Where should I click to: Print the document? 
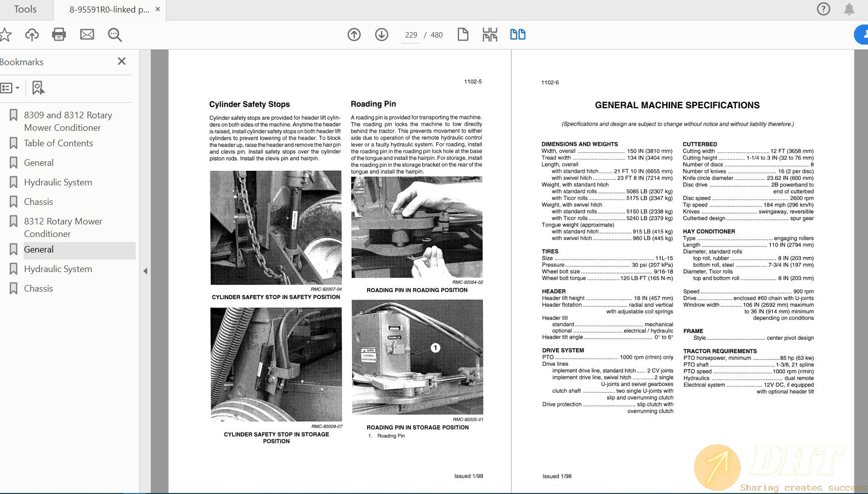click(x=59, y=35)
